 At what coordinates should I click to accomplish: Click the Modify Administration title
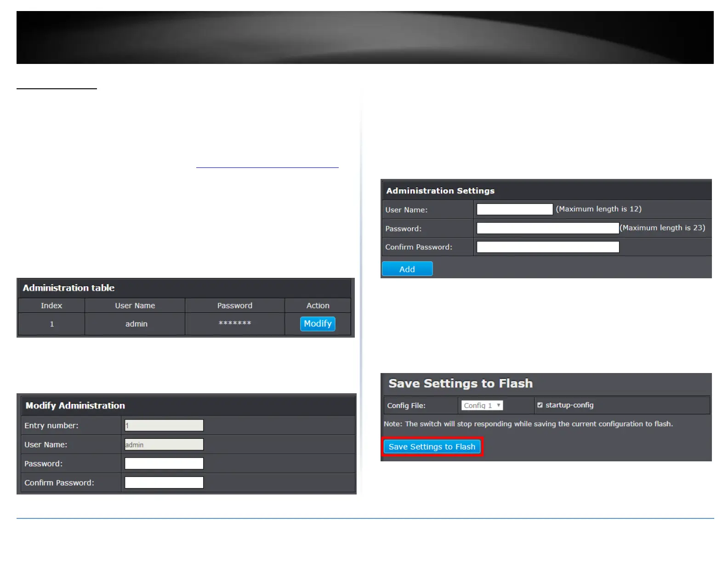pyautogui.click(x=75, y=406)
